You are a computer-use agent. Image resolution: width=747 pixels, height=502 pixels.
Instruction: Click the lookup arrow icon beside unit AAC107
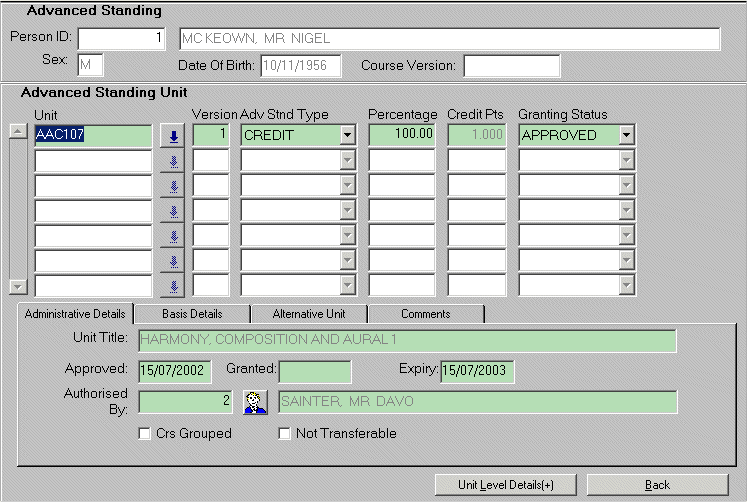pyautogui.click(x=173, y=135)
